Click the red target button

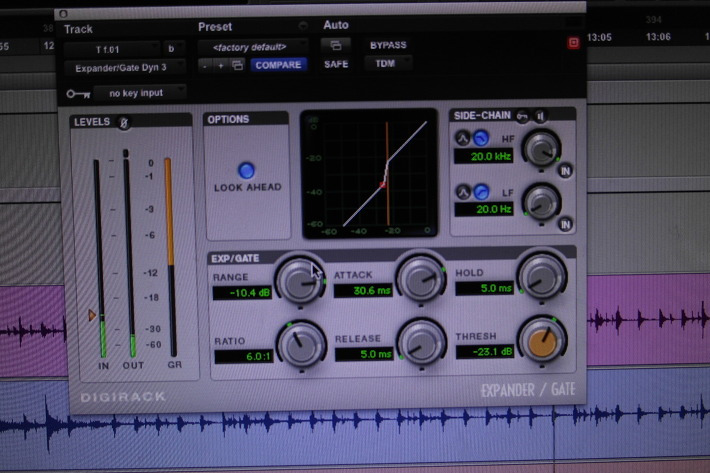573,43
